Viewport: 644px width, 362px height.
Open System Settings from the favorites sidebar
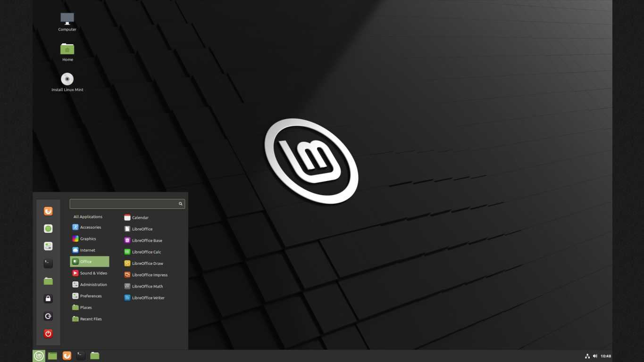tap(48, 246)
